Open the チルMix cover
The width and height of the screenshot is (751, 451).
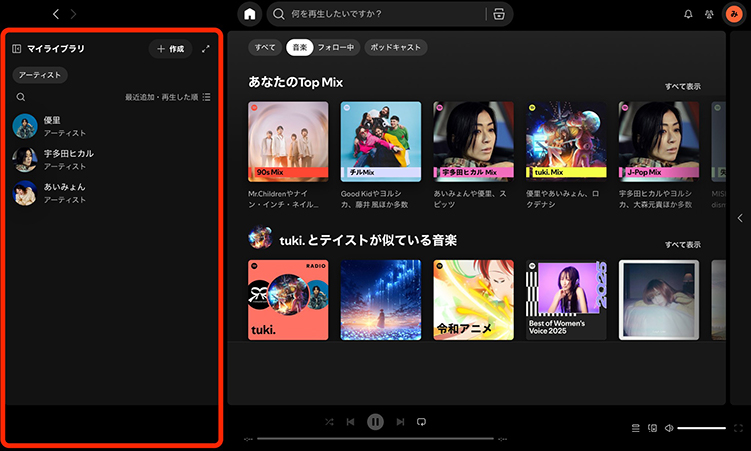point(381,142)
